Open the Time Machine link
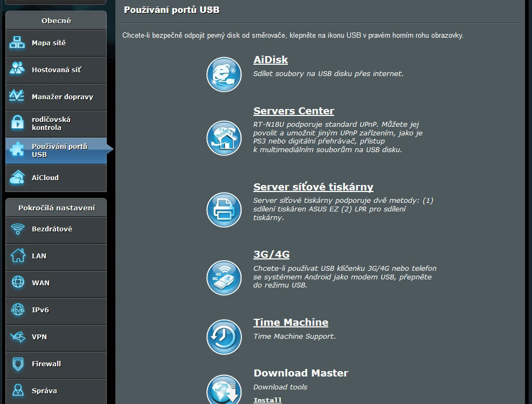 291,323
